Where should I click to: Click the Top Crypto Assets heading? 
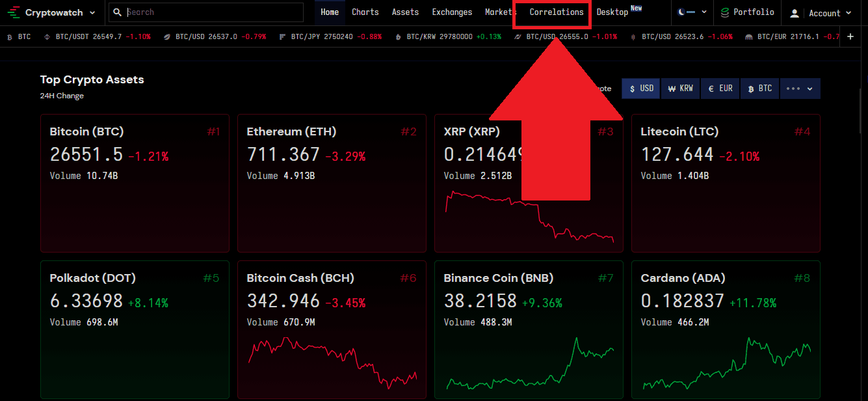92,79
